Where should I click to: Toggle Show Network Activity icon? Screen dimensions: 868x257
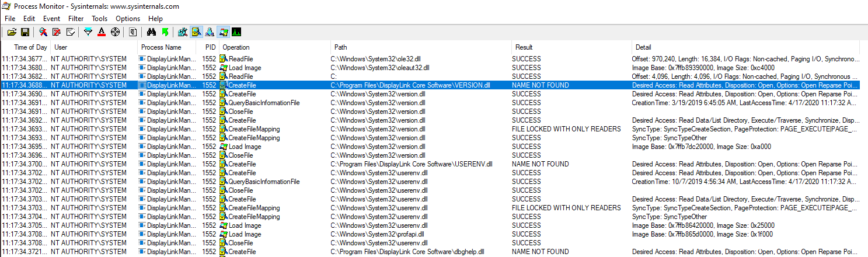pyautogui.click(x=210, y=32)
